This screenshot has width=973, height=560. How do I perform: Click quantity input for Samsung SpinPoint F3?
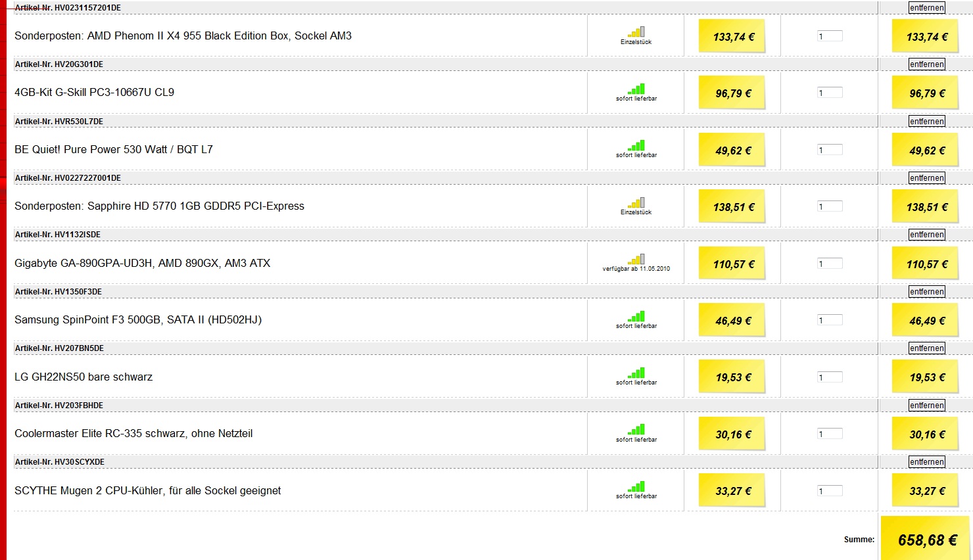pos(830,320)
